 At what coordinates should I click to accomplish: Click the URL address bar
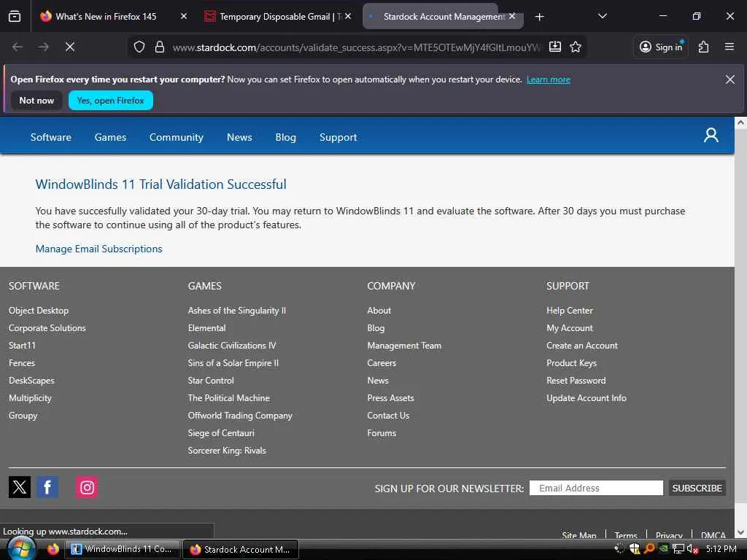coord(357,47)
